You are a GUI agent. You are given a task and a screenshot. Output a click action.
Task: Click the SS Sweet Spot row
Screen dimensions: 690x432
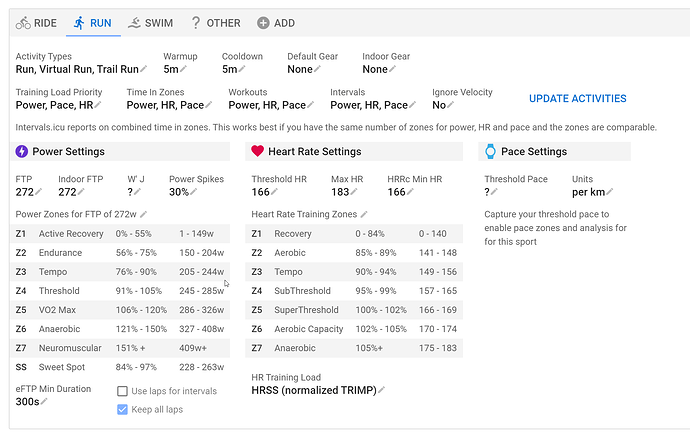[x=120, y=367]
